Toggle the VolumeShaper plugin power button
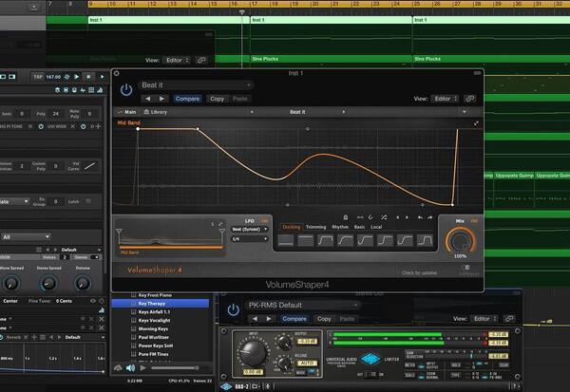The image size is (570, 392). (x=126, y=89)
